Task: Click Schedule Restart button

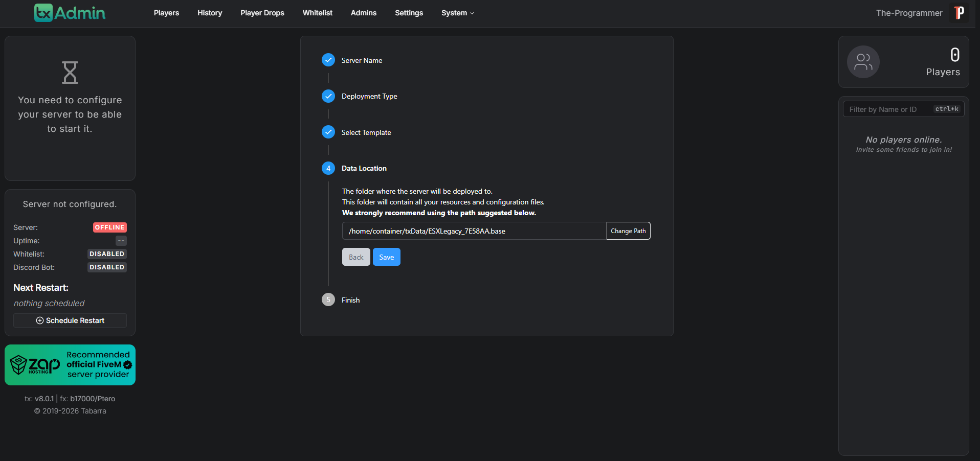Action: [x=70, y=320]
